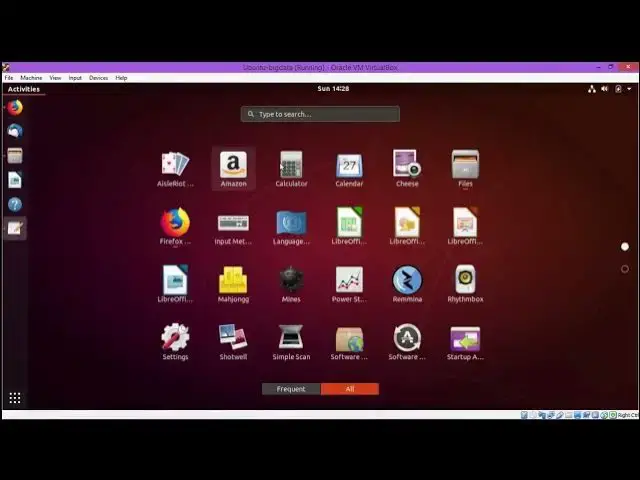
Task: Open LibreOffice Writer document icon in dock
Action: 15,180
